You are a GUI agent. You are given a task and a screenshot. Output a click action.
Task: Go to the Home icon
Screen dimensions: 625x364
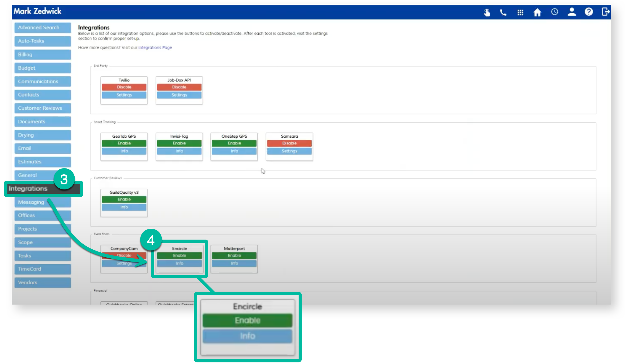pyautogui.click(x=537, y=12)
